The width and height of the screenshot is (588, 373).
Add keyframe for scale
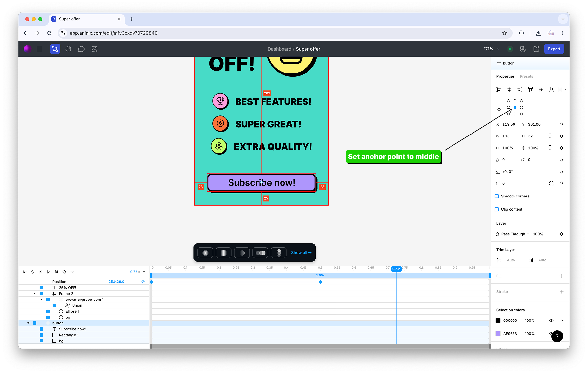(x=562, y=148)
